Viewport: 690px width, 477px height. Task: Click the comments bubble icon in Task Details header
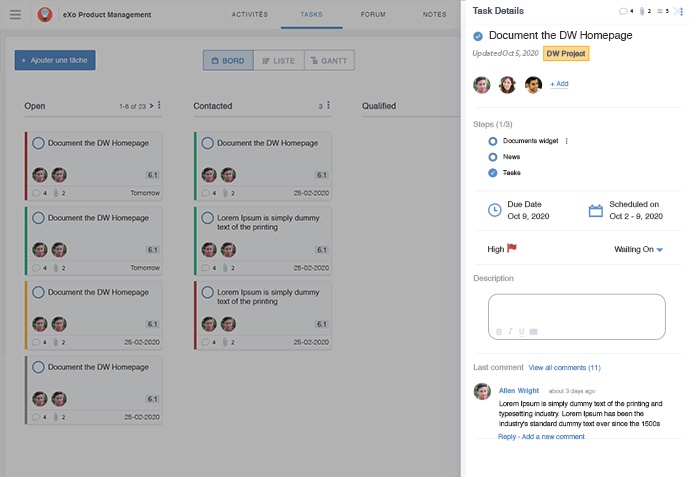coord(623,11)
